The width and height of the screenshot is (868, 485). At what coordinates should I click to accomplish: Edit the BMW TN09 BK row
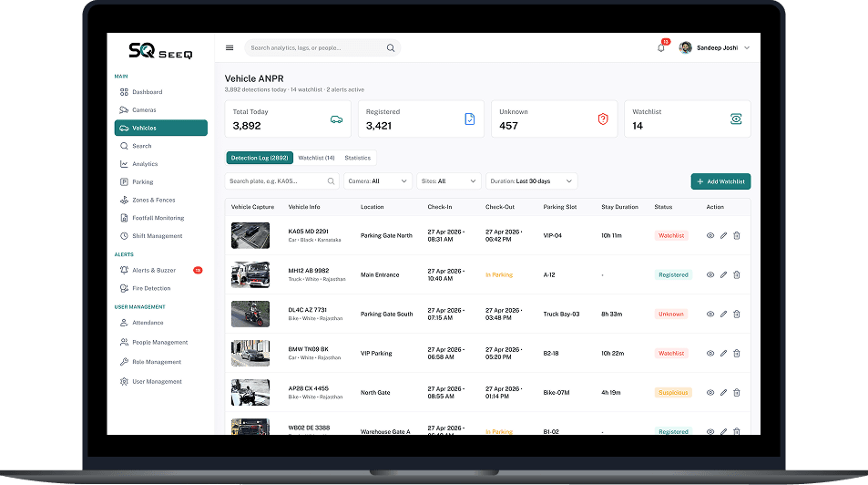coord(723,354)
